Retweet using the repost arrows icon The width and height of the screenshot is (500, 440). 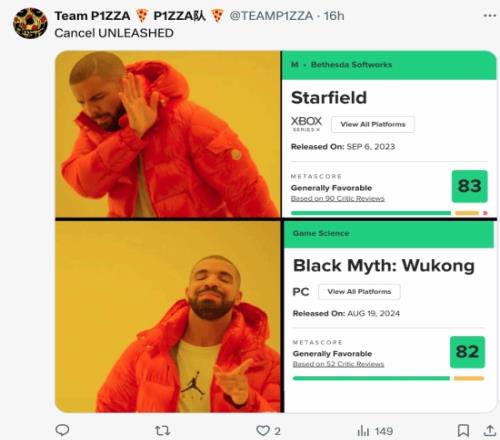coord(163,431)
